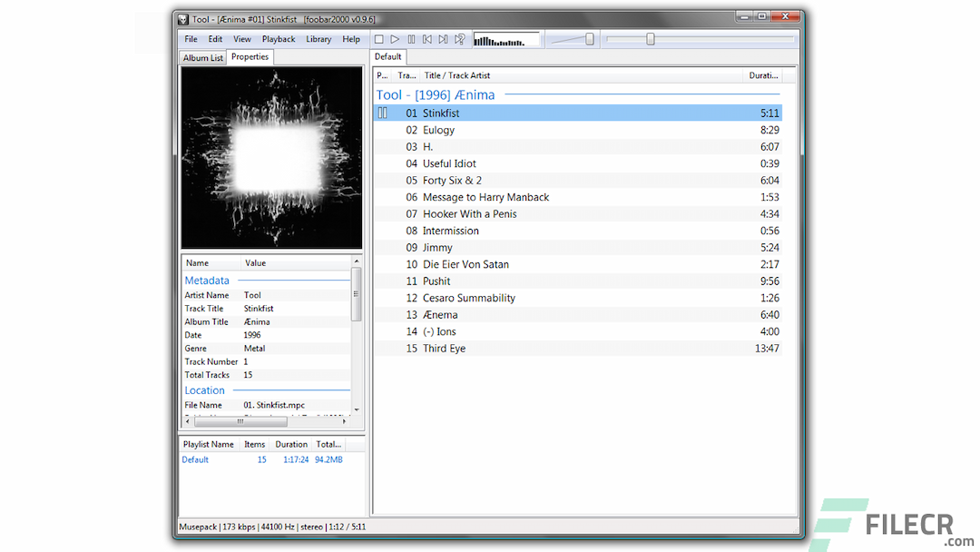Open the Playback menu

coord(279,39)
